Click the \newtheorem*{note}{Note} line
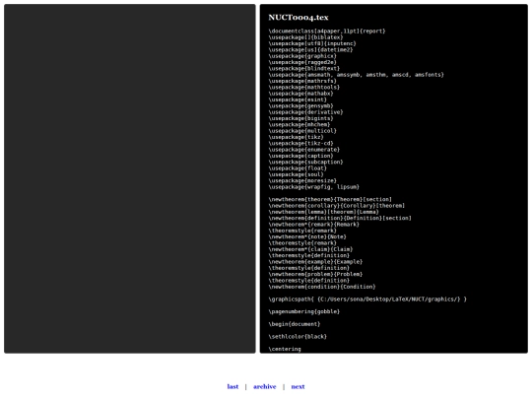The image size is (532, 399). coord(307,236)
